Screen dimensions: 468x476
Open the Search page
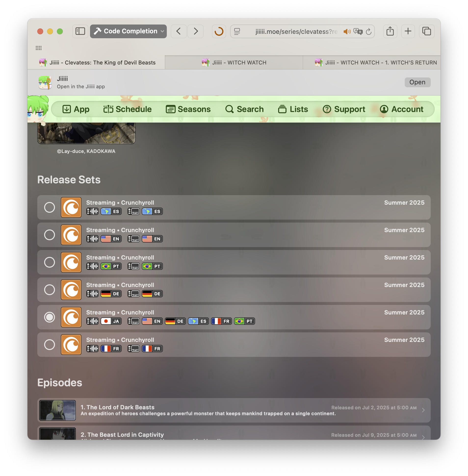pyautogui.click(x=245, y=109)
